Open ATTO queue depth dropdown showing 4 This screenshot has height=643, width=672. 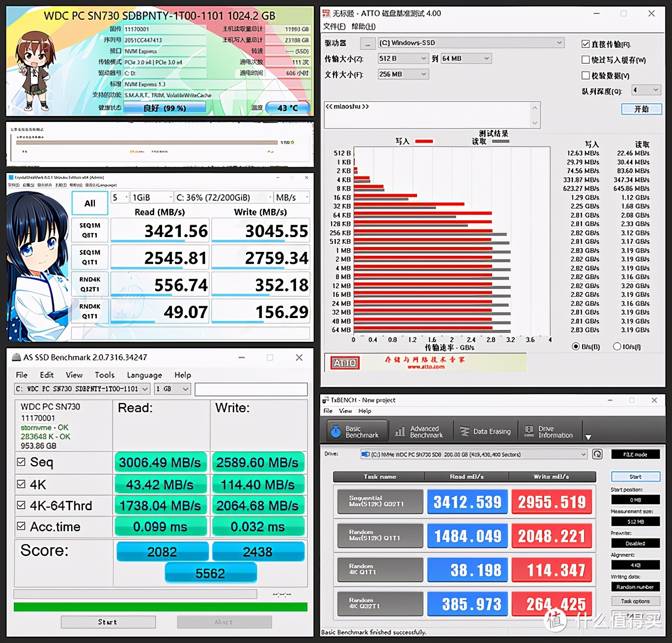click(646, 90)
